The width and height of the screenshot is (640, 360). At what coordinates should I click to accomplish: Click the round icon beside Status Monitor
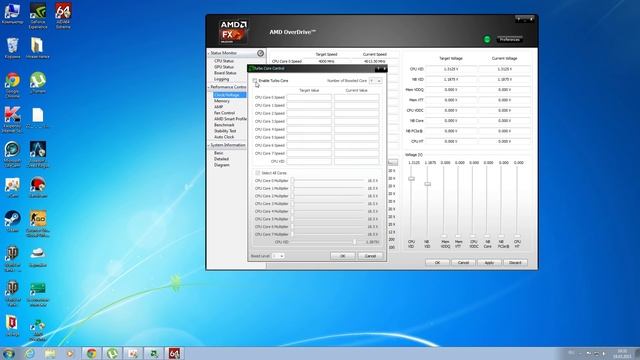coord(260,53)
